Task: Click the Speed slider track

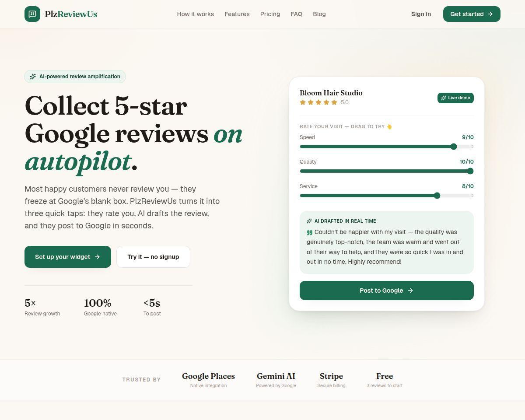Action: click(387, 147)
